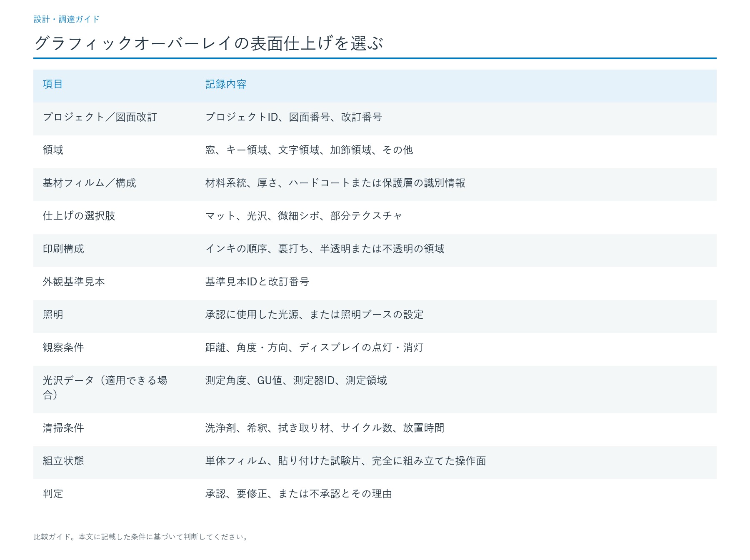Select the 基材フィルム／構成 row label
This screenshot has height=560, width=750.
pos(90,183)
